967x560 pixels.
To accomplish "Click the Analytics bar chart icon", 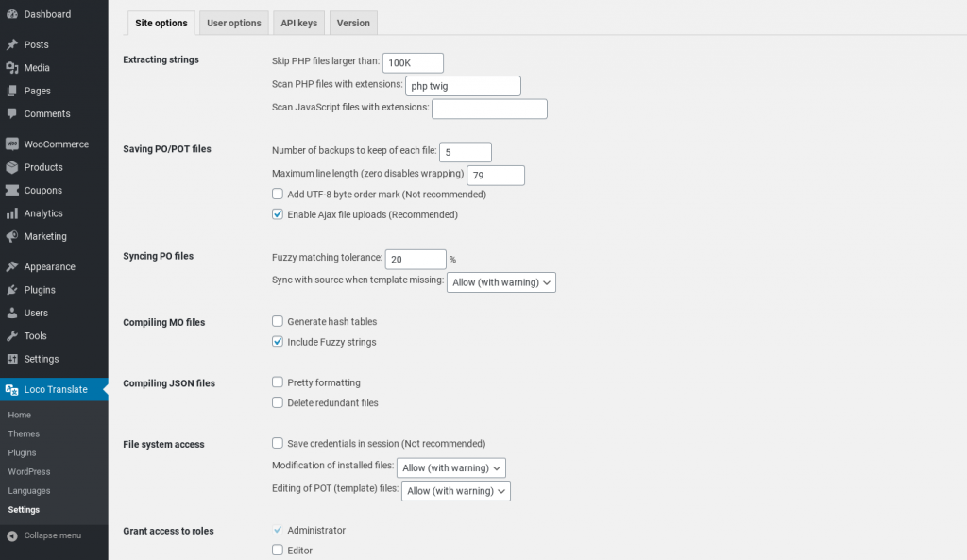I will coord(11,213).
